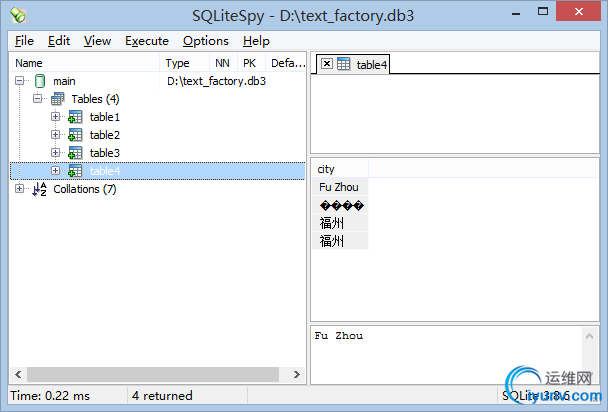Click the right arrow of horizontal scrollbar
Image resolution: width=608 pixels, height=412 pixels.
(297, 374)
